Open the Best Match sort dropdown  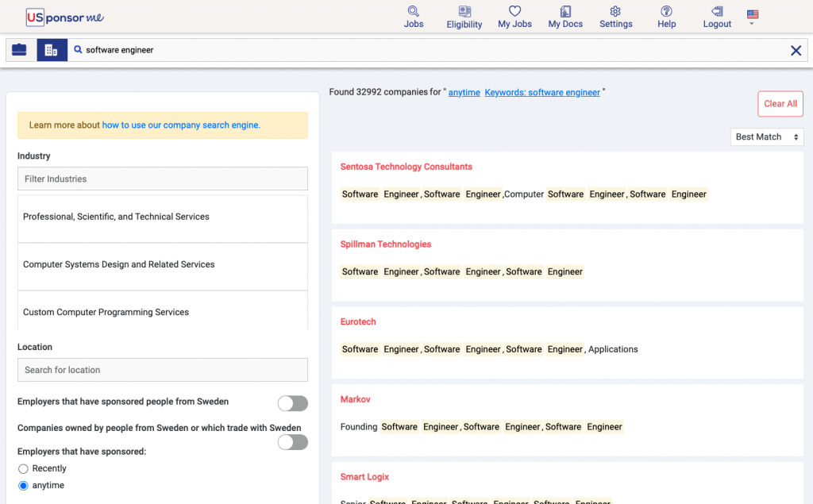(x=766, y=137)
